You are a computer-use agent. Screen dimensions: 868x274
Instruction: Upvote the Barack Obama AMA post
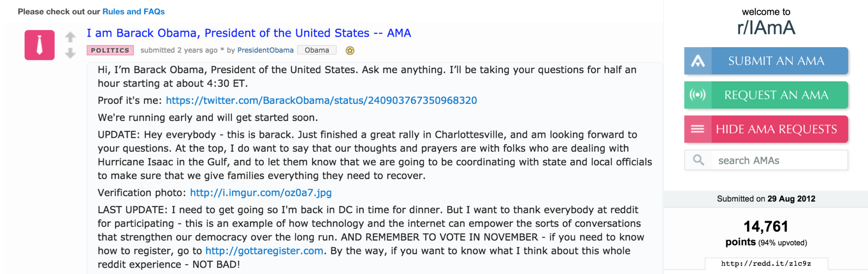[70, 37]
